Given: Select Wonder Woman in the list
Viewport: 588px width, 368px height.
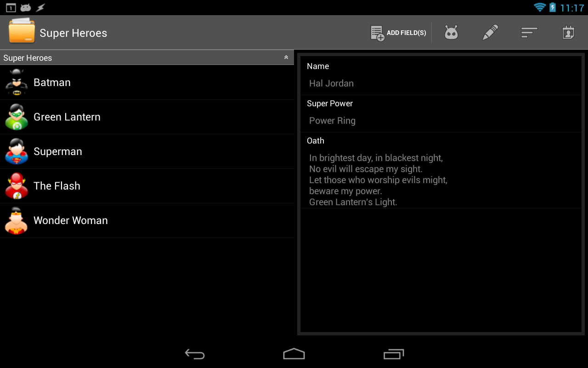Looking at the screenshot, I should (147, 220).
